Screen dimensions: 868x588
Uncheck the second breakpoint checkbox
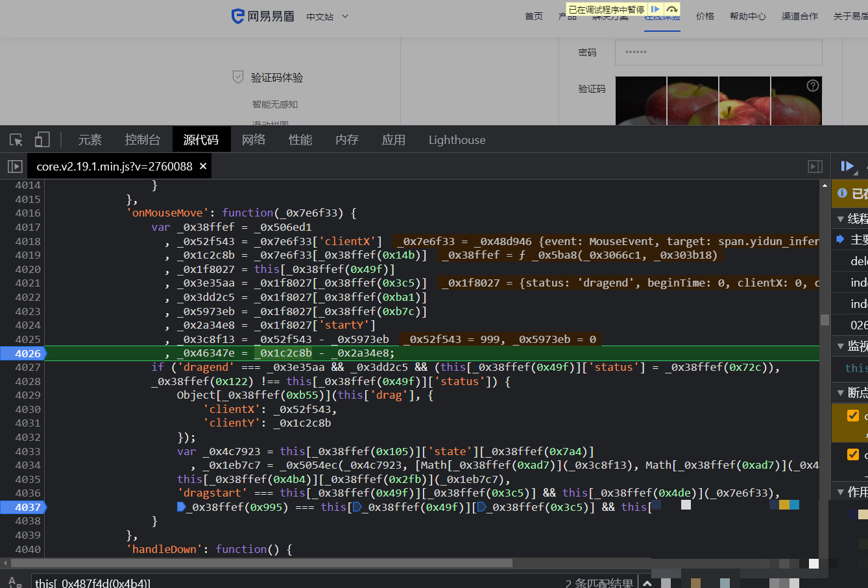(853, 454)
